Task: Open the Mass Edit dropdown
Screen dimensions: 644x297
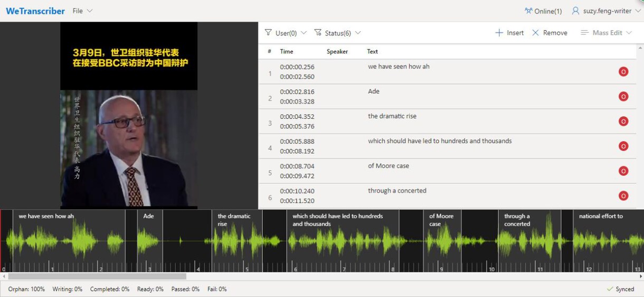Action: pyautogui.click(x=606, y=33)
